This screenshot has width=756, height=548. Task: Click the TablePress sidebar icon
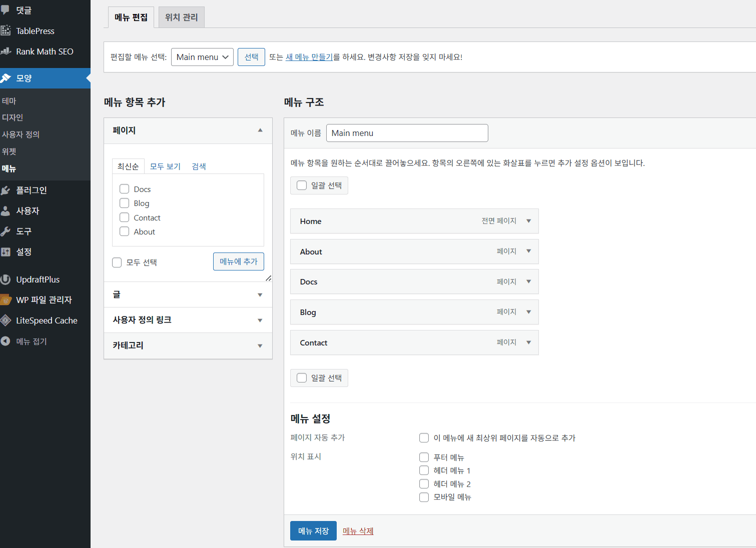(6, 30)
